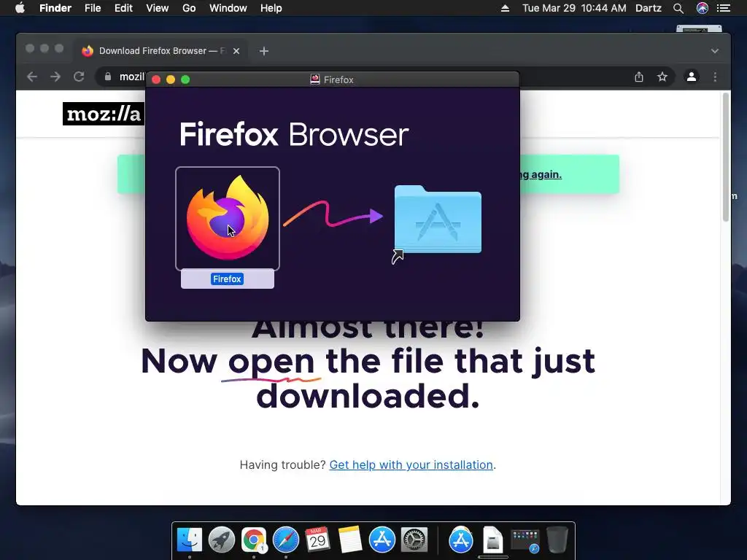The width and height of the screenshot is (747, 560).
Task: Expand Chrome tab search dropdown arrow
Action: [715, 51]
